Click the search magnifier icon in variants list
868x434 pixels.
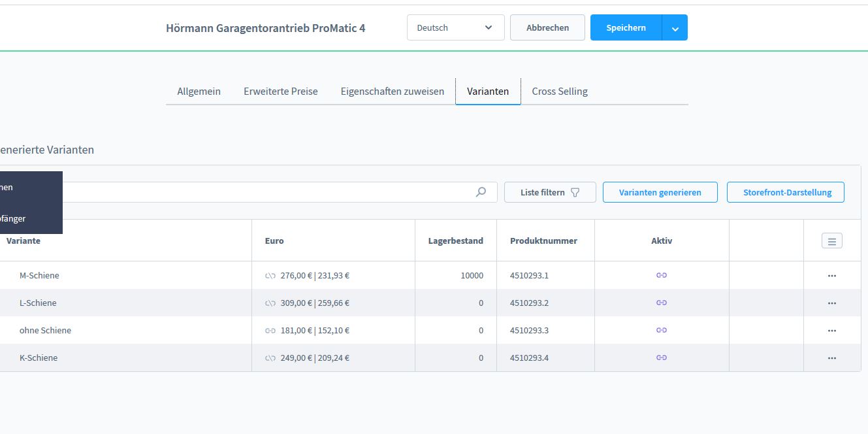[x=481, y=192]
